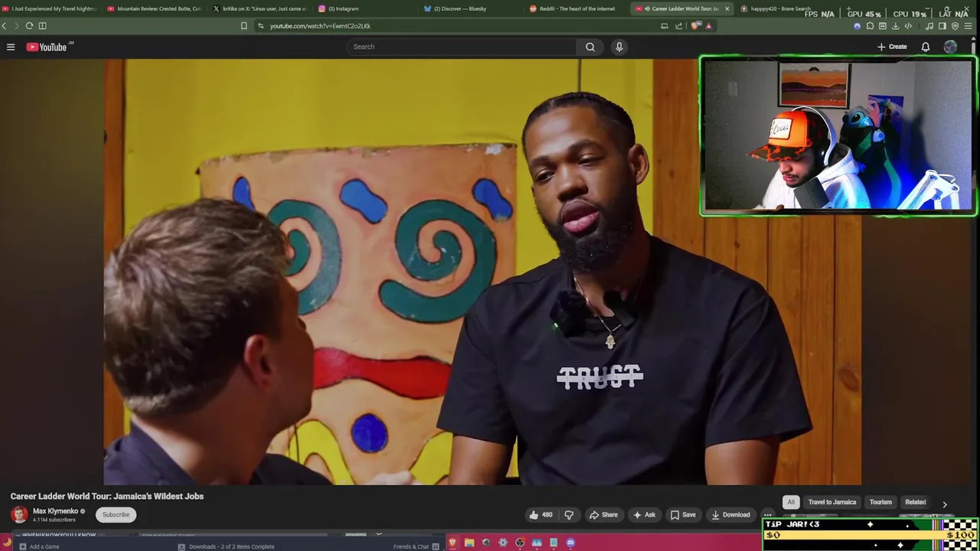Download the video
The width and height of the screenshot is (980, 551).
731,515
